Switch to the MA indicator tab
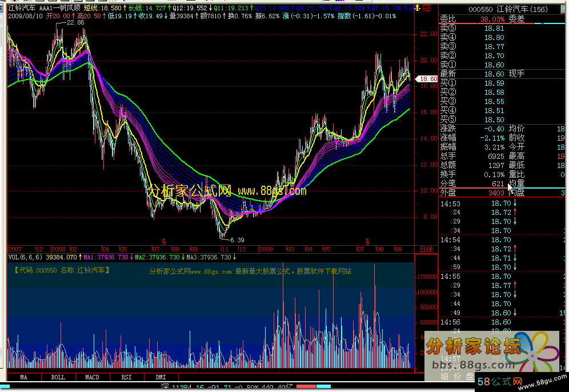 (x=24, y=377)
